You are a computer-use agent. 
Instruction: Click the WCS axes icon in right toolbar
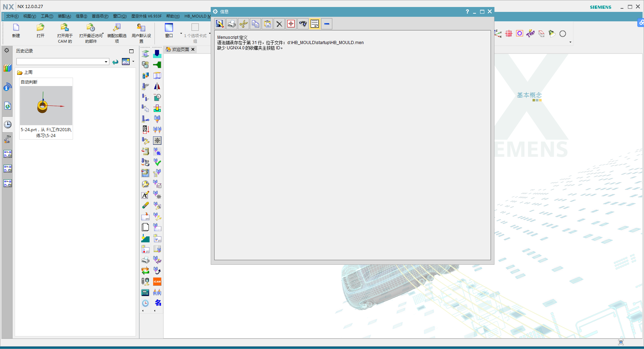point(498,34)
